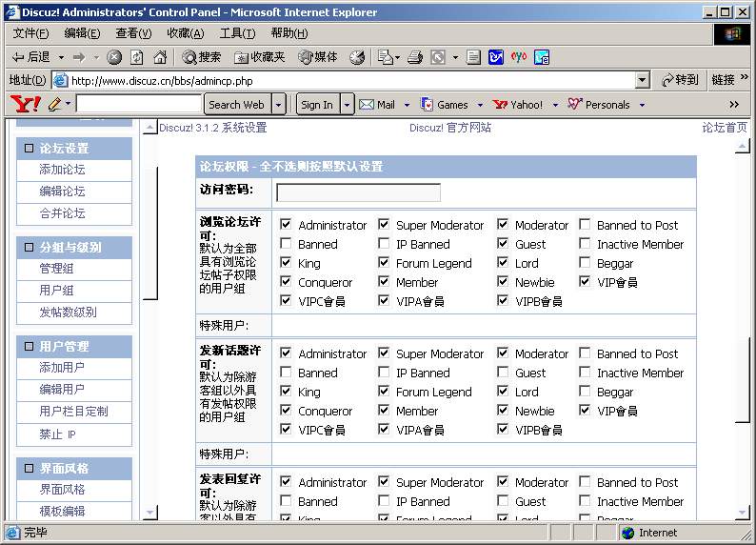Uncheck Super Moderator in 发表回复许可 section
The image size is (756, 545).
coord(384,481)
